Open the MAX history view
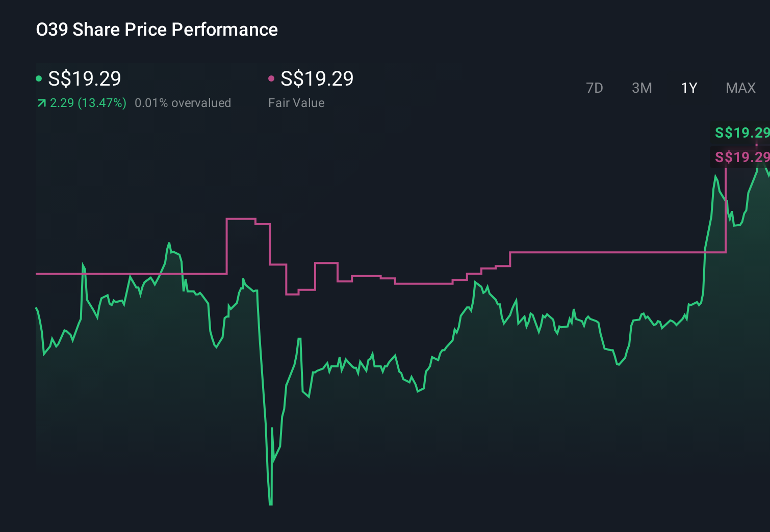 click(740, 88)
